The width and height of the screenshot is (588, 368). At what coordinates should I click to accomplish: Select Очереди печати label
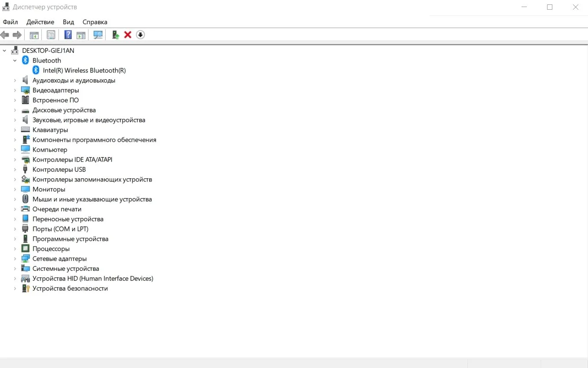click(57, 209)
